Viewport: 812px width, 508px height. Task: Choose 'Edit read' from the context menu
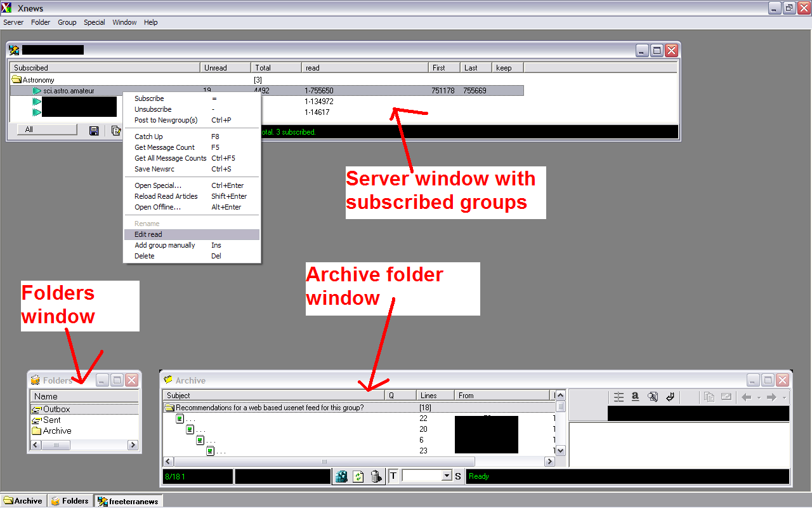point(148,234)
